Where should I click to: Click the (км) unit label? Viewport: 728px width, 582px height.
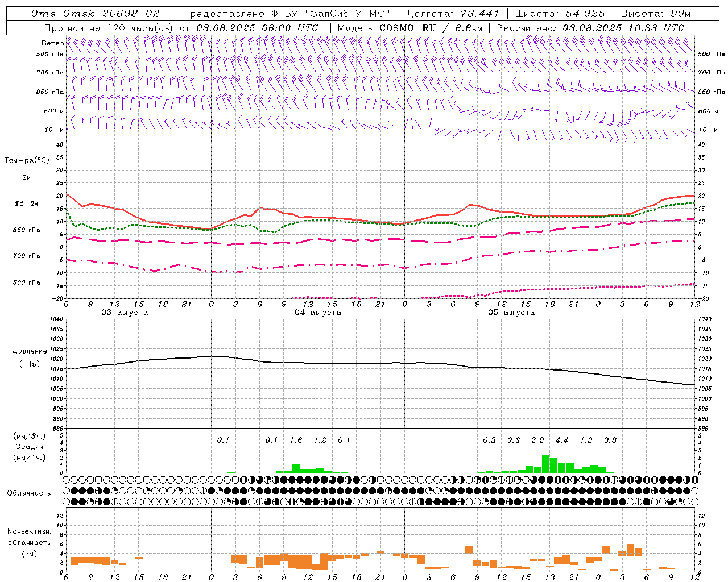pos(30,554)
